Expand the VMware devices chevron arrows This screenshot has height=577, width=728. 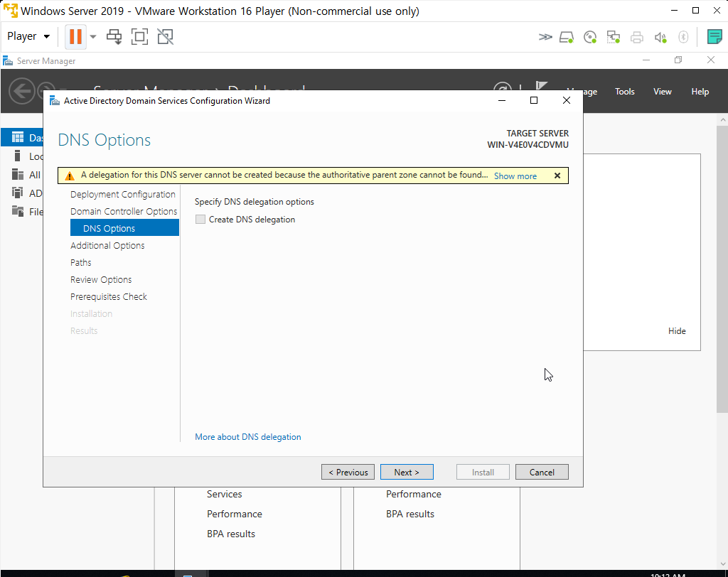(x=545, y=37)
